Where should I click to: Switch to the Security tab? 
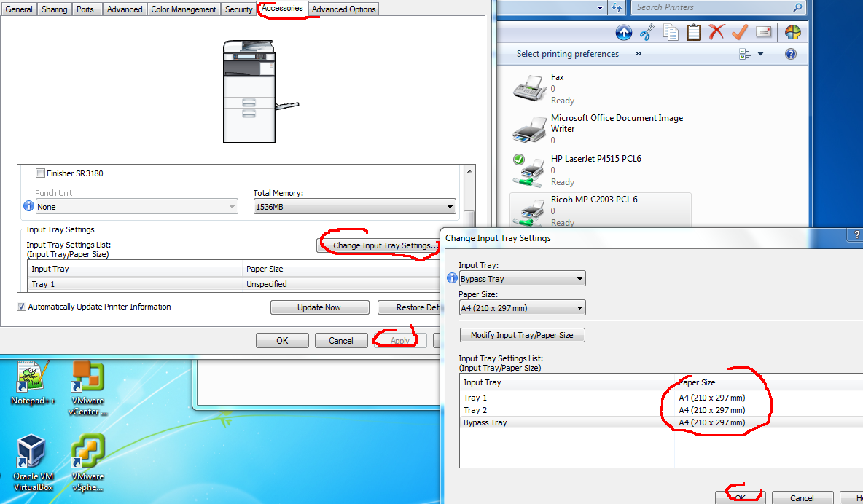tap(238, 9)
